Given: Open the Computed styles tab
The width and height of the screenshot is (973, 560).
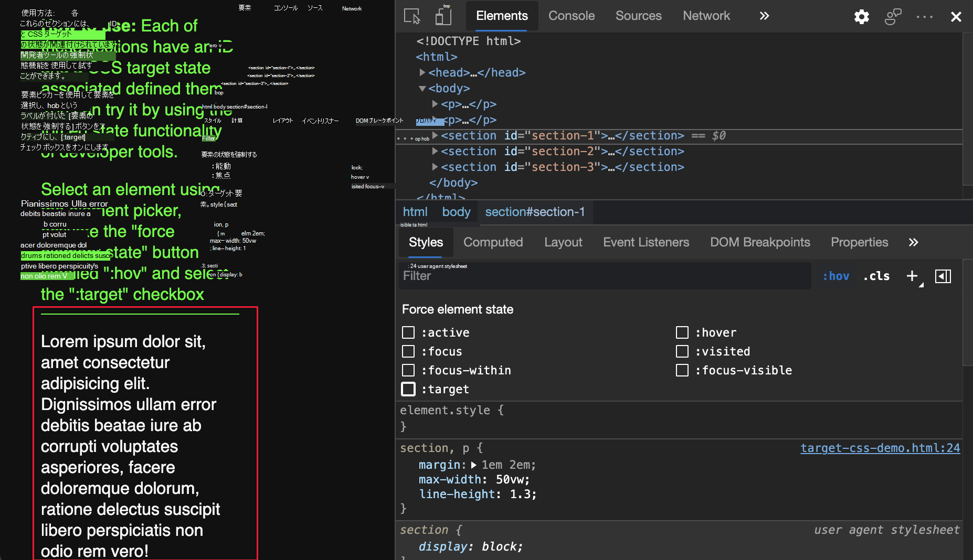Looking at the screenshot, I should tap(493, 242).
